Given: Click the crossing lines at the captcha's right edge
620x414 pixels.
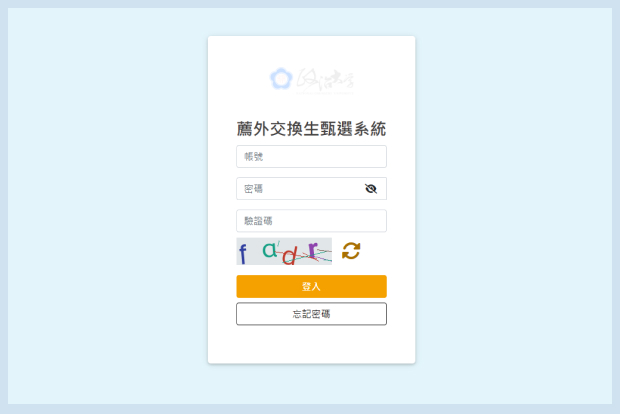Looking at the screenshot, I should [x=323, y=254].
